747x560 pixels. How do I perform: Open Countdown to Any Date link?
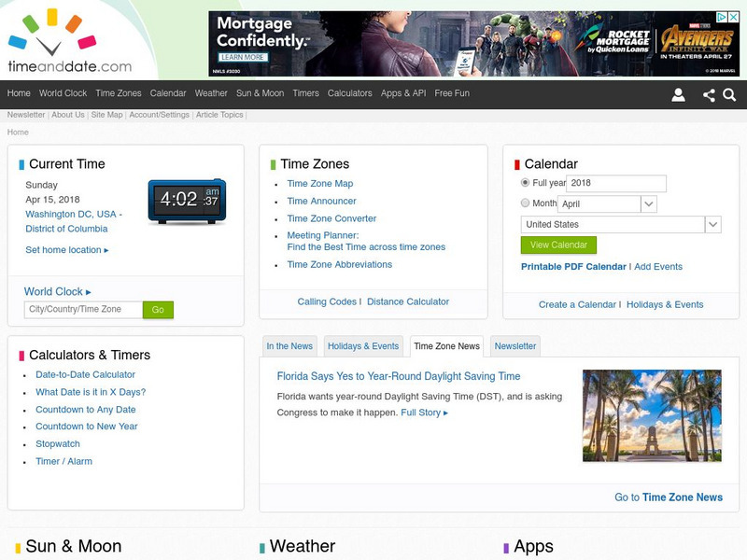click(86, 410)
